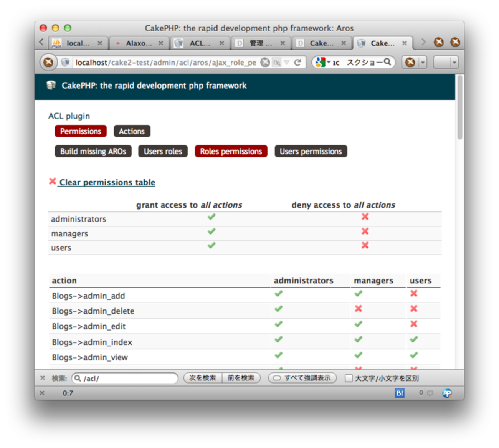Viewport: 499px width, 448px height.
Task: Open Users permissions page
Action: click(x=311, y=151)
